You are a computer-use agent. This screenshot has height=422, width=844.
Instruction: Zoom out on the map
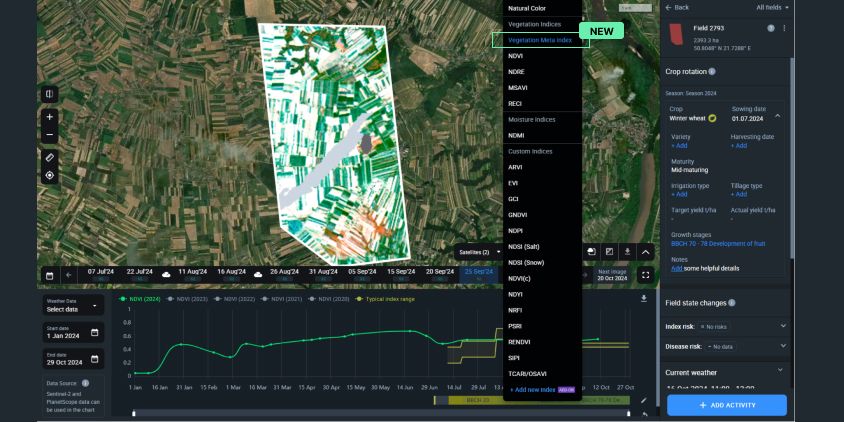click(50, 135)
